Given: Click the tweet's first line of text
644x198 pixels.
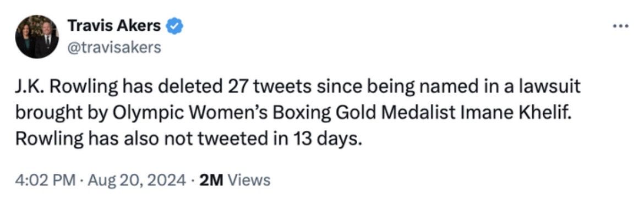Looking at the screenshot, I should 298,87.
